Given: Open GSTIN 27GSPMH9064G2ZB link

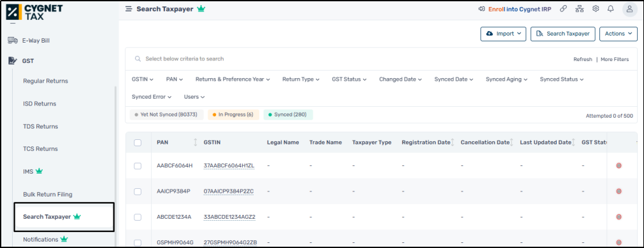Looking at the screenshot, I should point(230,242).
